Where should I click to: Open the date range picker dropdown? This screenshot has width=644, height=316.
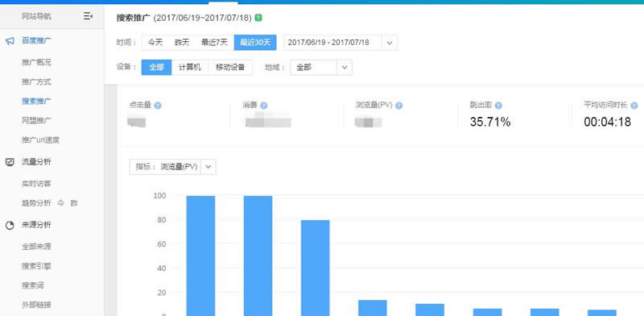390,43
